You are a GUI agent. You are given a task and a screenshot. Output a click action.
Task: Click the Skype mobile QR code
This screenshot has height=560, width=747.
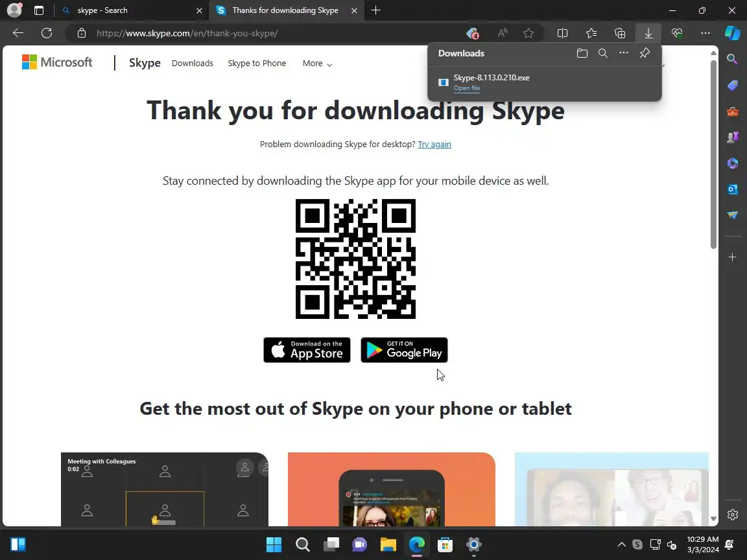(x=355, y=259)
